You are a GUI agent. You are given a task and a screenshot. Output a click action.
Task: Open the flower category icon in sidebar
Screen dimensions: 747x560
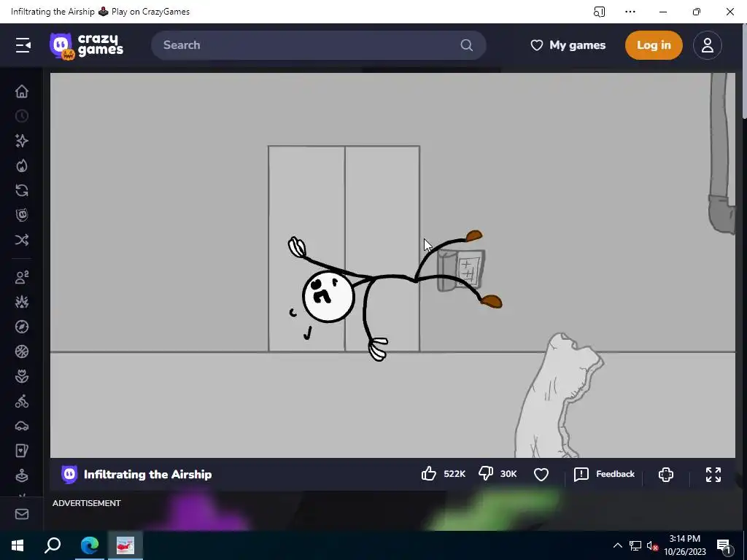pyautogui.click(x=21, y=376)
